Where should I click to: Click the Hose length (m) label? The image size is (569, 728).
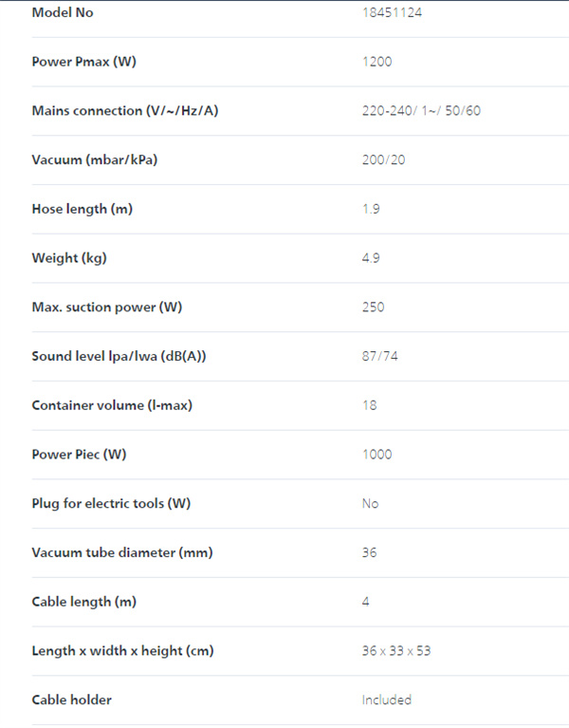(83, 209)
